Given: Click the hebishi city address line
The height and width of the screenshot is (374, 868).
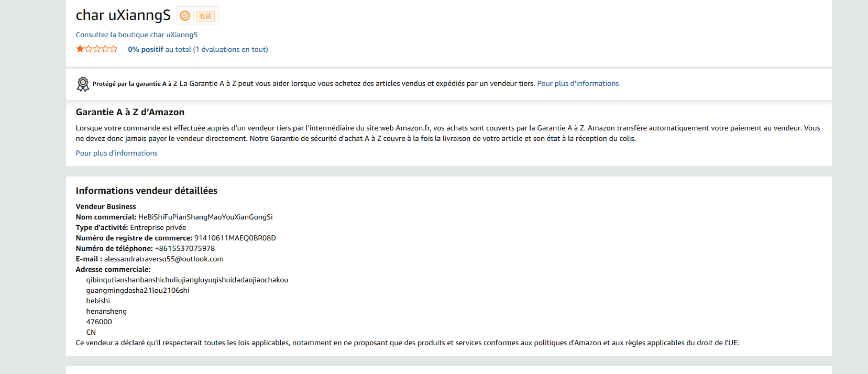Looking at the screenshot, I should coord(98,301).
